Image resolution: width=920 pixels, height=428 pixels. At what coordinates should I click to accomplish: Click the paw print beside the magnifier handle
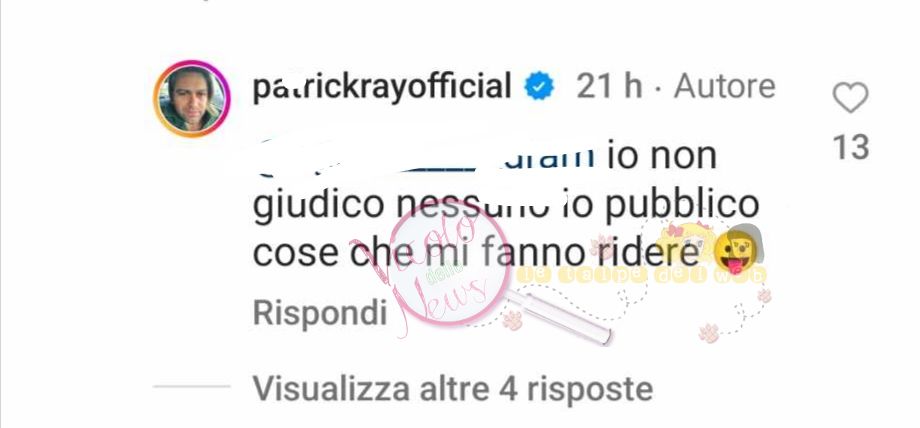pyautogui.click(x=512, y=321)
